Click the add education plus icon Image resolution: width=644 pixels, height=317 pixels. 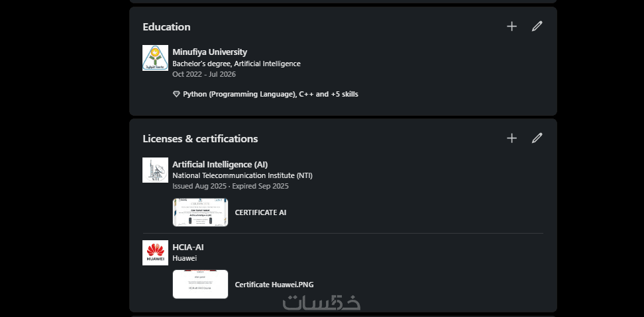tap(511, 26)
